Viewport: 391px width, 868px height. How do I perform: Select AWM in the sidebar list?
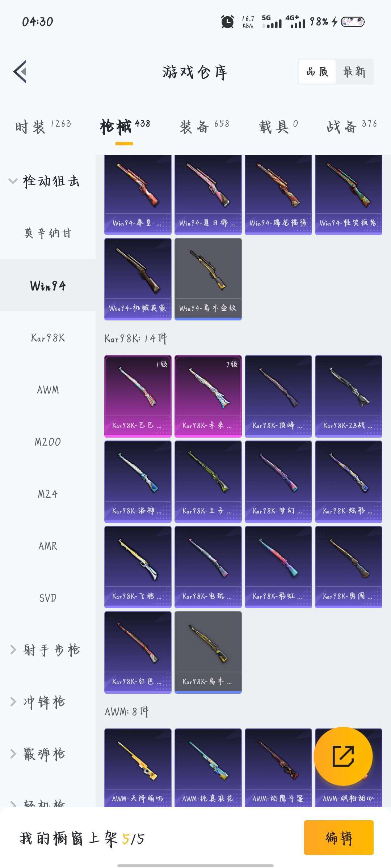pos(48,390)
